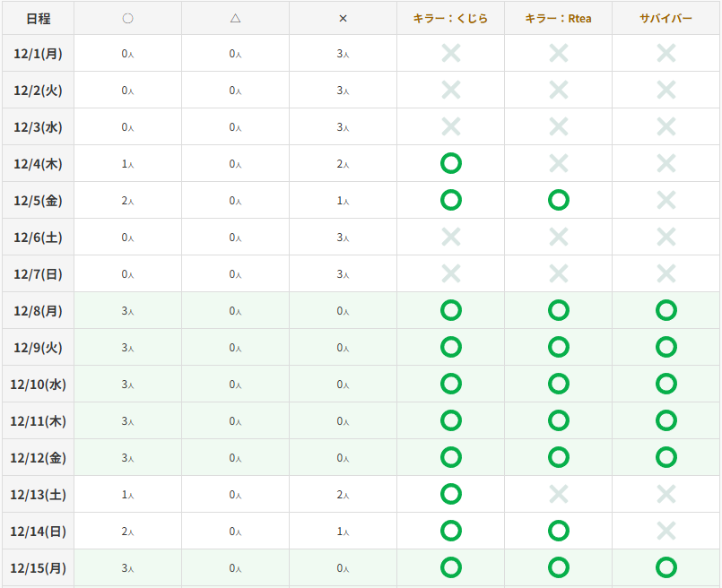Click くじら's green circle for 12/4(木)
Image resolution: width=722 pixels, height=588 pixels.
coord(451,163)
